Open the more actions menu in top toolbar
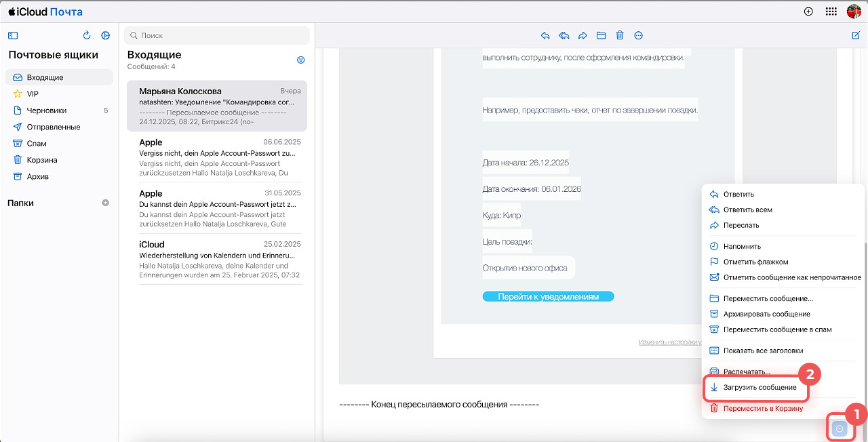The image size is (868, 442). click(638, 36)
